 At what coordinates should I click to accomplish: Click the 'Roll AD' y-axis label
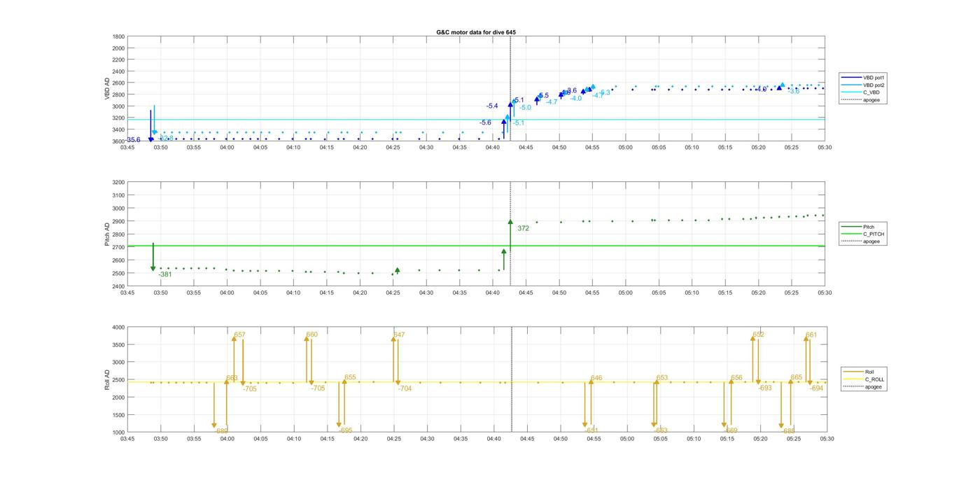tap(107, 379)
